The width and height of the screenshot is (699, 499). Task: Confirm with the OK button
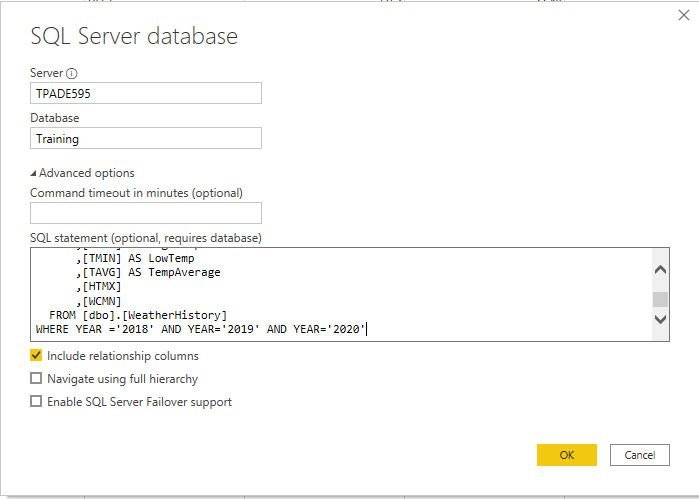click(x=567, y=455)
